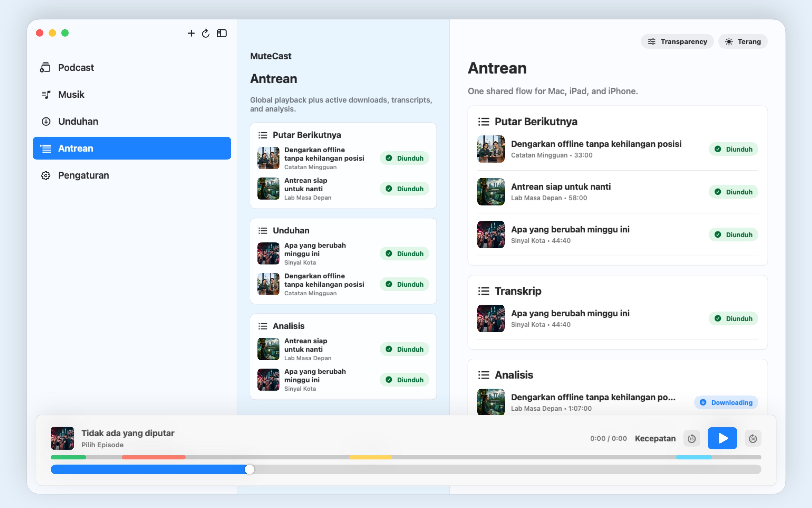Click Diunduh badge for right-panel Putar Berikutnya Sinyal Kota
Viewport: 812px width, 508px height.
(734, 234)
